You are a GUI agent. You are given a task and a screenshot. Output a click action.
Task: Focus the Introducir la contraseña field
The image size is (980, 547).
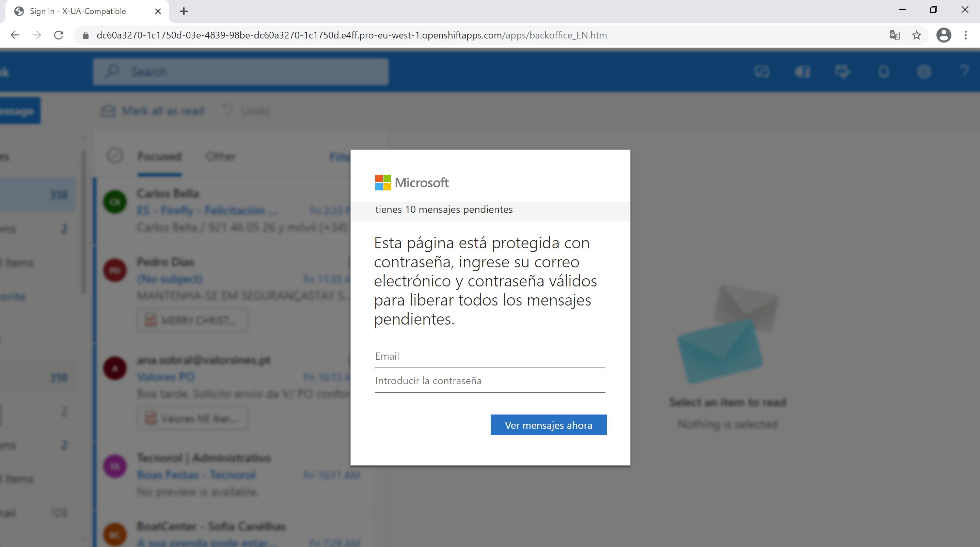490,381
